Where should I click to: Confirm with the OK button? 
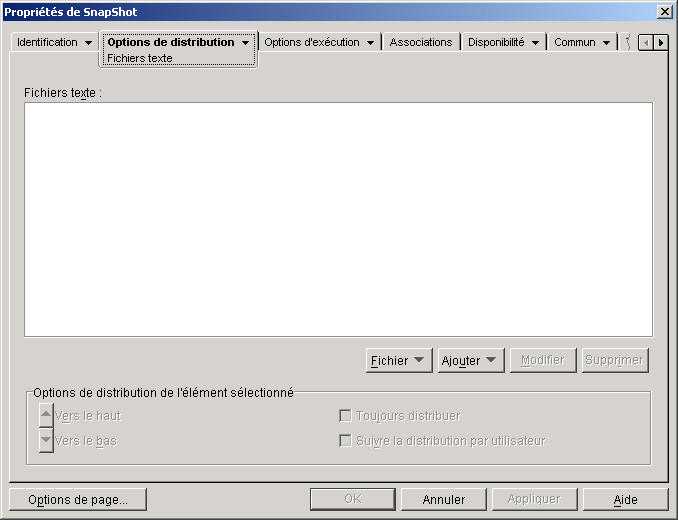tap(353, 500)
